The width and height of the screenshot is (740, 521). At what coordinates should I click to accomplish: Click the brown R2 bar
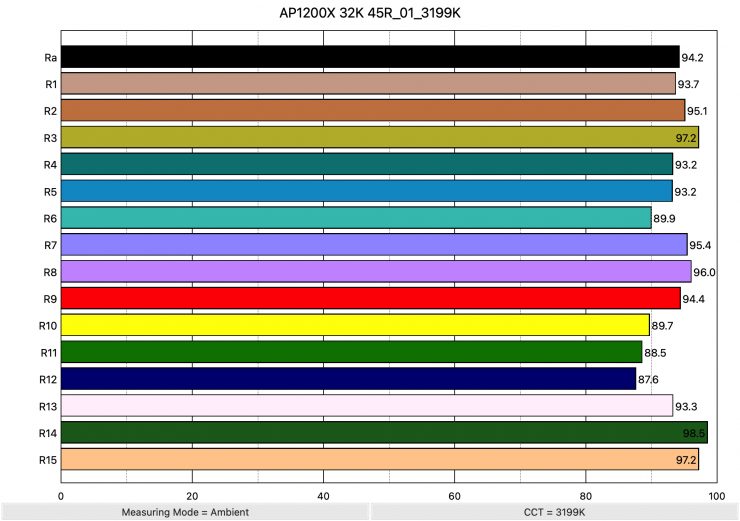click(x=373, y=110)
